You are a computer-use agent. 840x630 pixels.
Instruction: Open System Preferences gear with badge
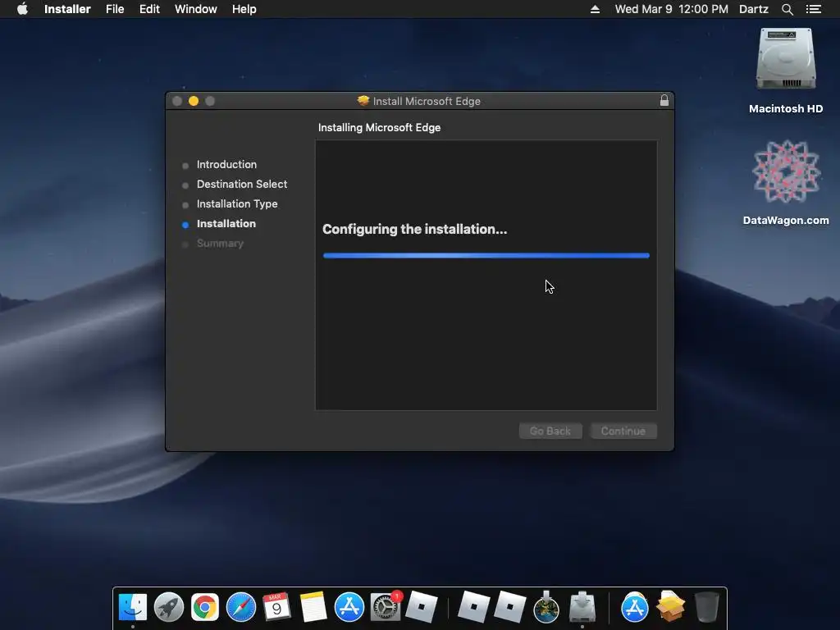click(386, 607)
